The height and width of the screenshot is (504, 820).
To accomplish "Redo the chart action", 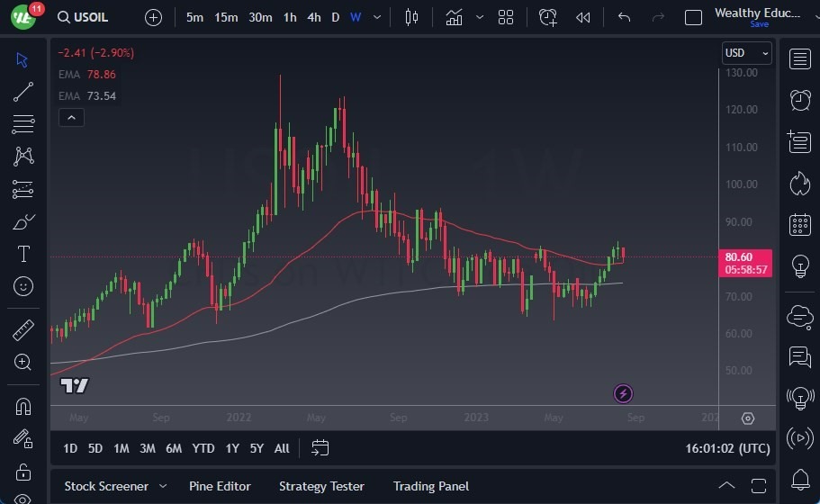I will (658, 17).
